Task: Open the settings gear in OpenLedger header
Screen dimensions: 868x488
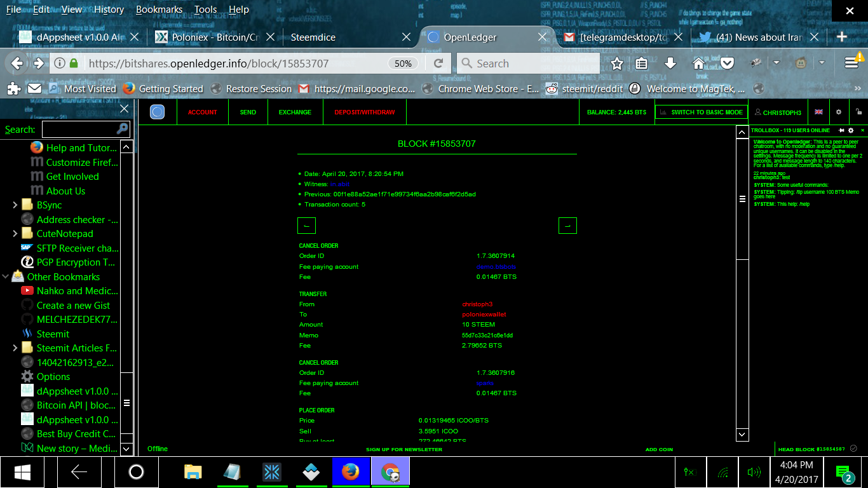Action: [839, 112]
